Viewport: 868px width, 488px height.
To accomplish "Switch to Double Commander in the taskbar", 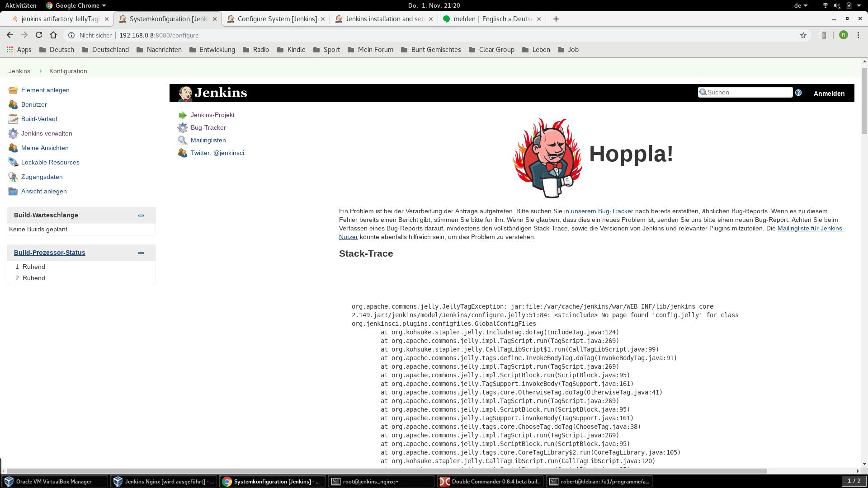I will pyautogui.click(x=491, y=482).
